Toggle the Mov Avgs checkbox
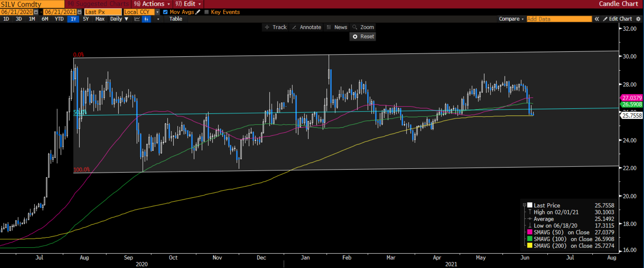644x268 pixels. pos(165,12)
